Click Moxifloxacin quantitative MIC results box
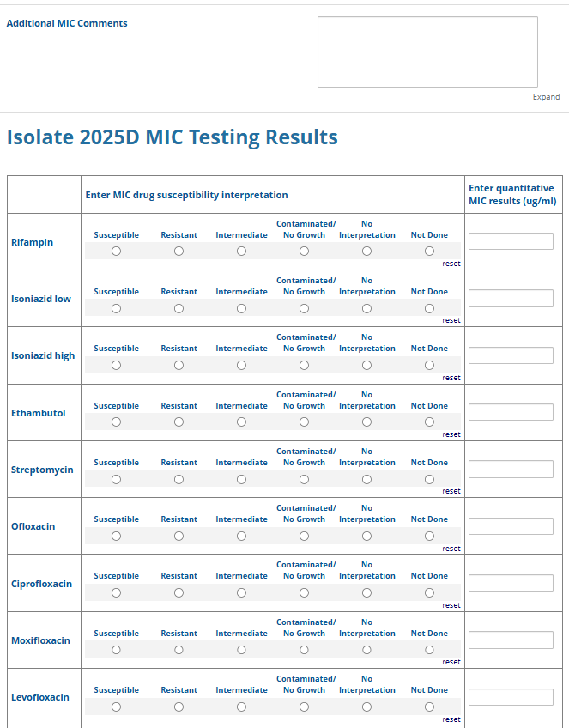This screenshot has width=569, height=728. coord(511,640)
